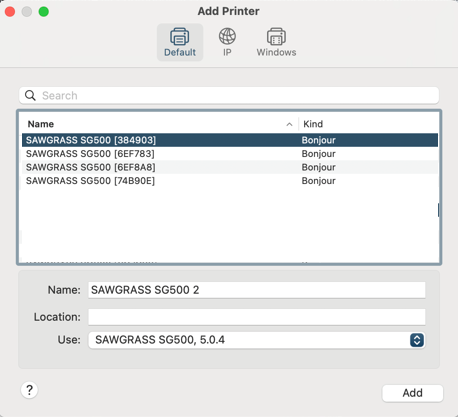
Task: Click the green zoom window button
Action: [44, 12]
